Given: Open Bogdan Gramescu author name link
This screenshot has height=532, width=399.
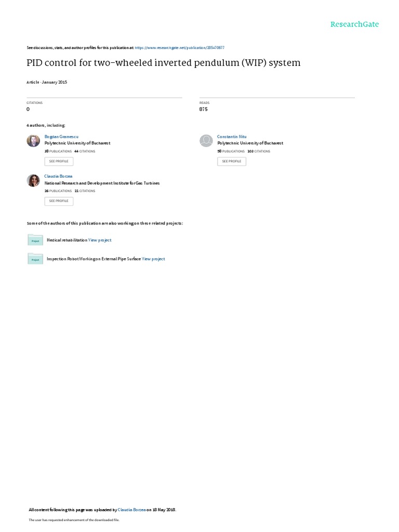Looking at the screenshot, I should pos(61,137).
